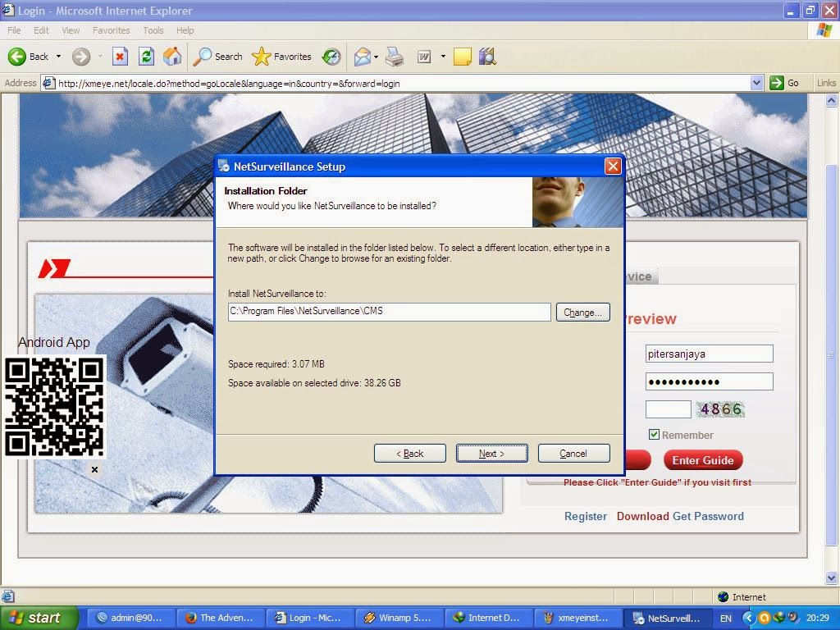This screenshot has height=630, width=840.
Task: Click the red xmeye logo
Action: 54,268
